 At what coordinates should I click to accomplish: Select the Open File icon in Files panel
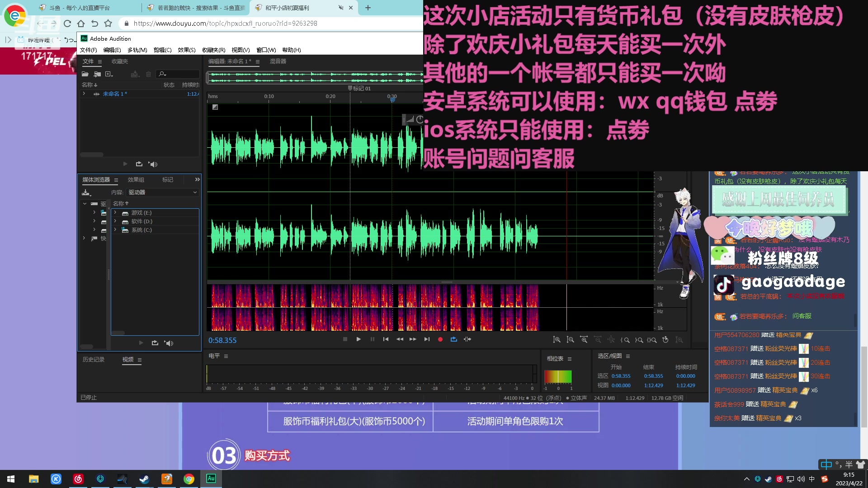(x=85, y=75)
